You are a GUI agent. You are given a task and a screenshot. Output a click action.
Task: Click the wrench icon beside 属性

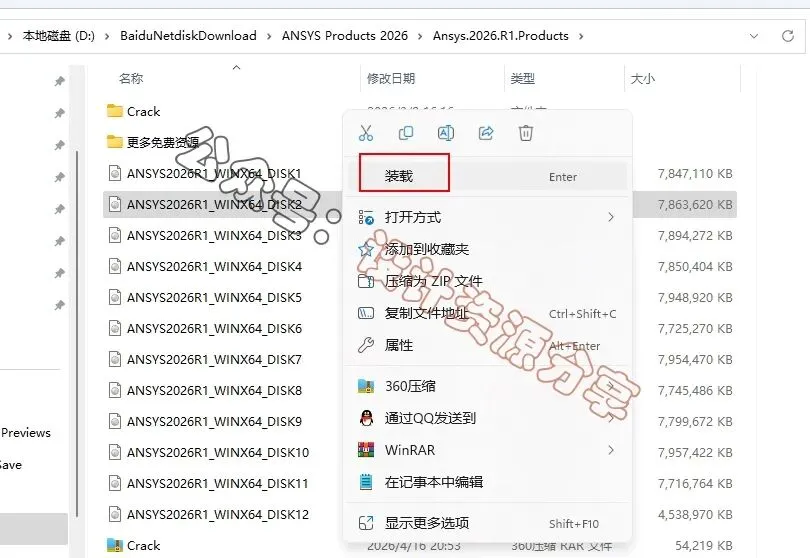(366, 345)
